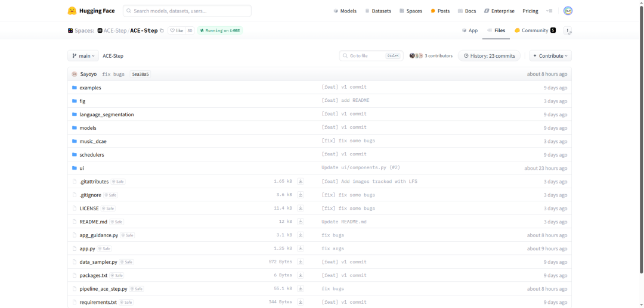
Task: Download packages.txt via download icon
Action: click(x=301, y=275)
